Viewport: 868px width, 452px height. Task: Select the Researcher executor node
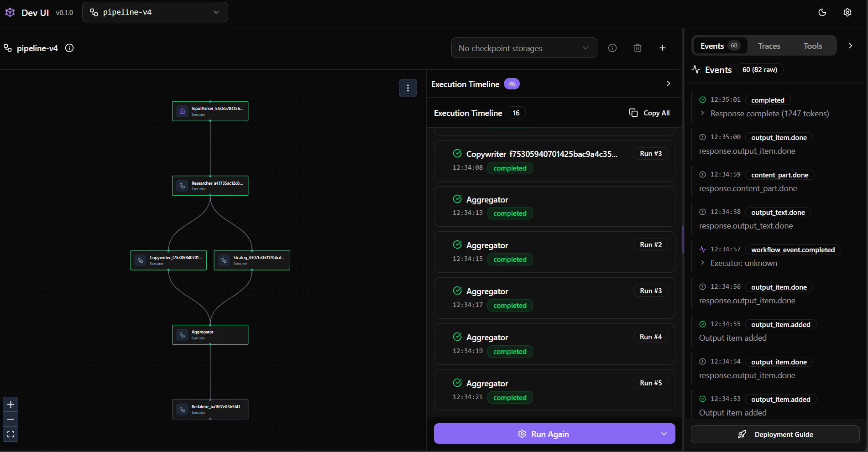click(x=210, y=186)
